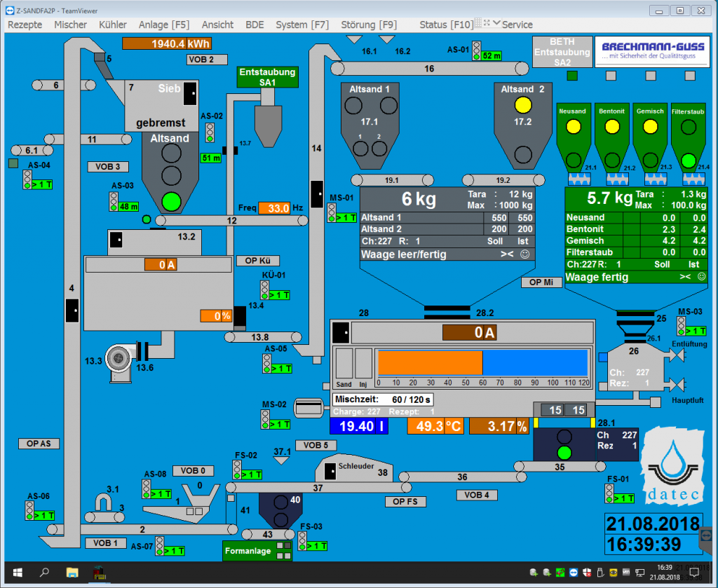Toggle the gray square below AS-01 on the right edge
The image size is (718, 588).
click(690, 76)
